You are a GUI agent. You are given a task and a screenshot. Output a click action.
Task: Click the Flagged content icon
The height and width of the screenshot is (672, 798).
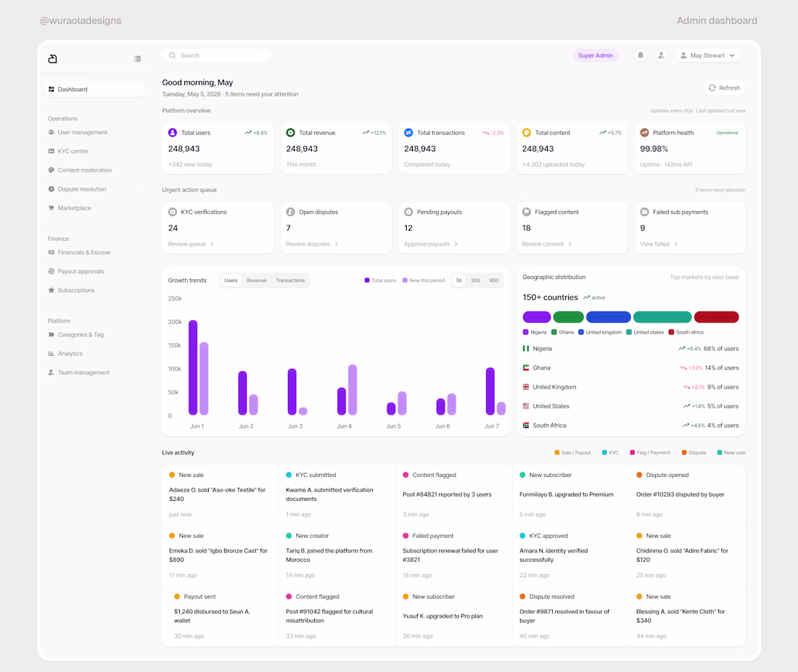(x=527, y=212)
